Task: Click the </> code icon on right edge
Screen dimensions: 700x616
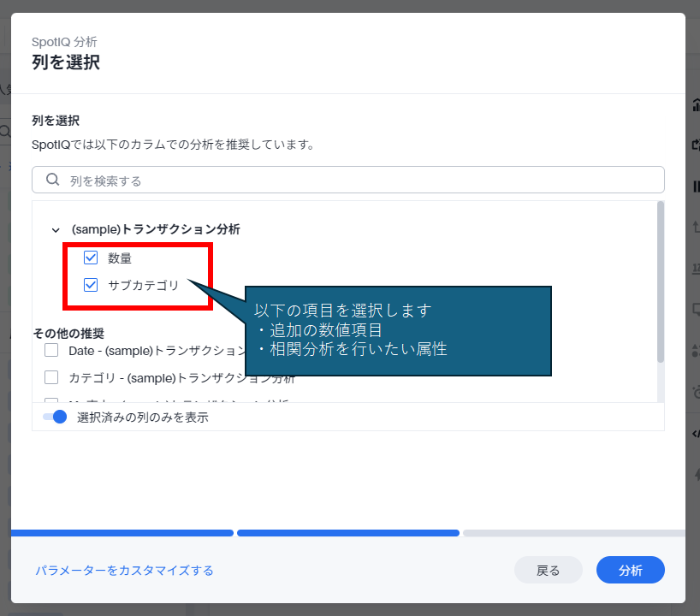Action: (x=695, y=434)
